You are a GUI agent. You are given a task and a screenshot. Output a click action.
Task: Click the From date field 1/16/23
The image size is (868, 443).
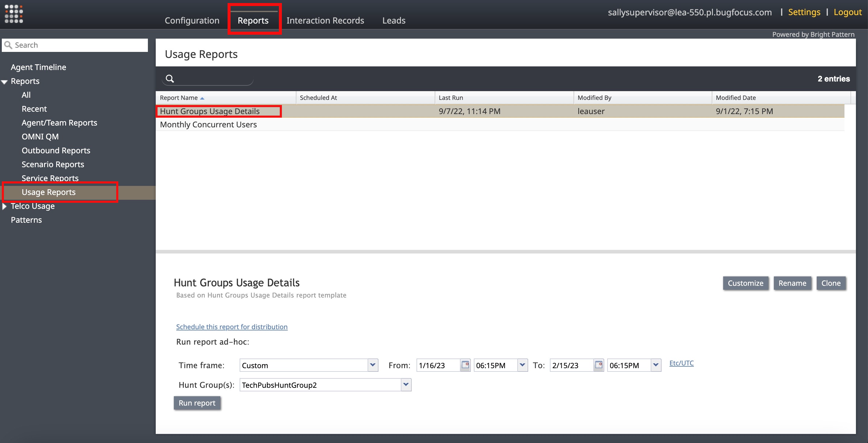(x=439, y=365)
